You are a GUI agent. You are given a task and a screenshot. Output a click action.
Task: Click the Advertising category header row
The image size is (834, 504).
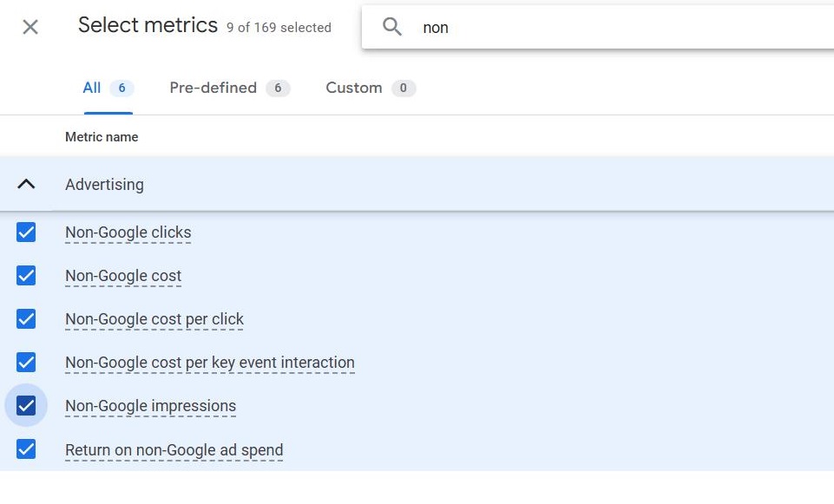tap(417, 184)
